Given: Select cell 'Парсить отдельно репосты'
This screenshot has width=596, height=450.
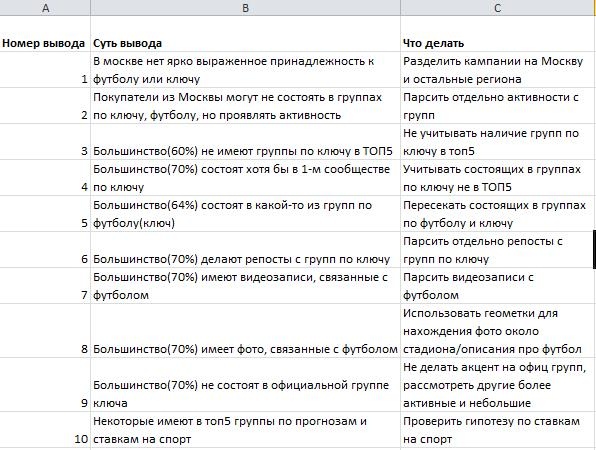Looking at the screenshot, I should (498, 250).
